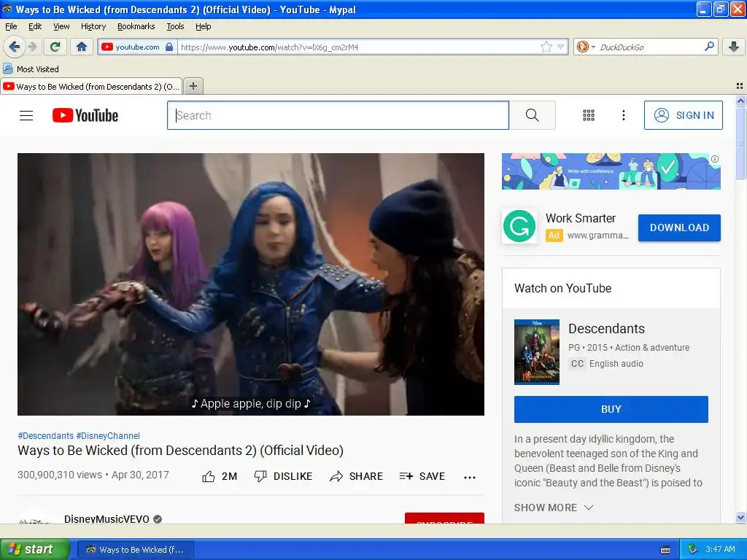Click the Grammarly banner ad image
The width and height of the screenshot is (747, 560).
point(611,171)
